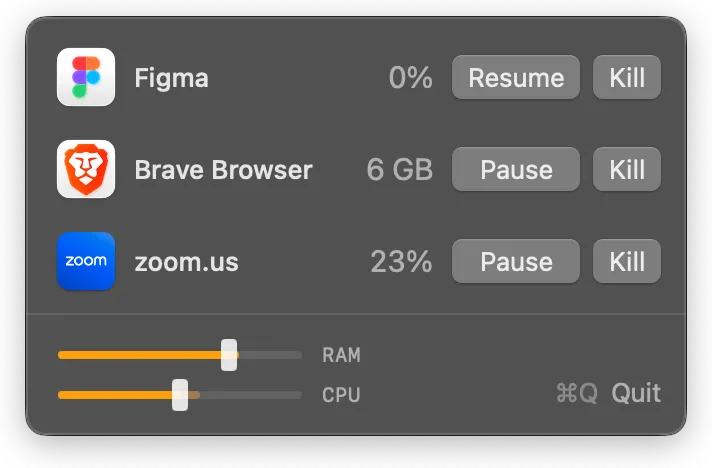Click the 0% usage value for Figma
Viewport: 712px width, 468px height.
410,78
